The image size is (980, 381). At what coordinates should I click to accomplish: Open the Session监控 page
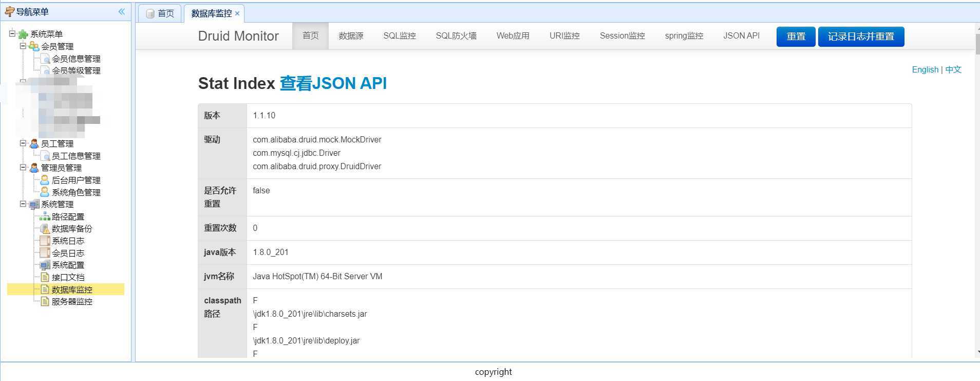pos(622,36)
